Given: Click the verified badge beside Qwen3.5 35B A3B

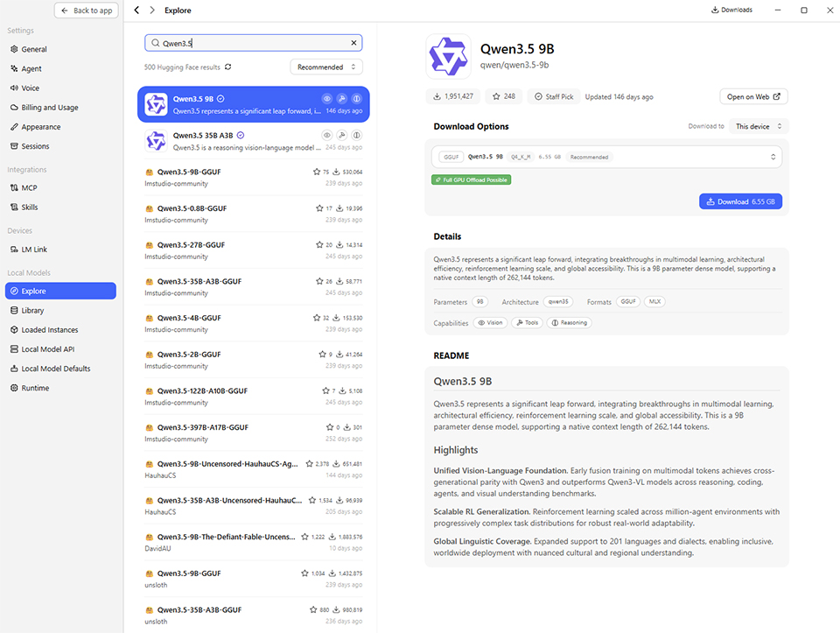Looking at the screenshot, I should [241, 135].
